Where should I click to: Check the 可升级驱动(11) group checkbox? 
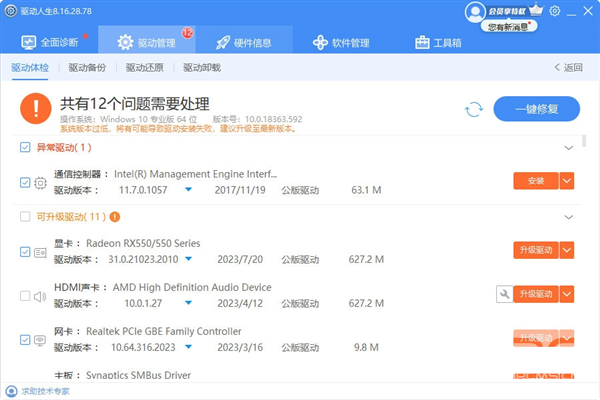pos(25,217)
